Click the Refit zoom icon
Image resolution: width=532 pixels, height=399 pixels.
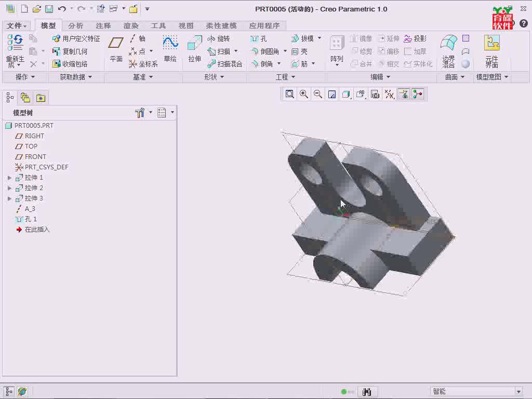tap(289, 94)
